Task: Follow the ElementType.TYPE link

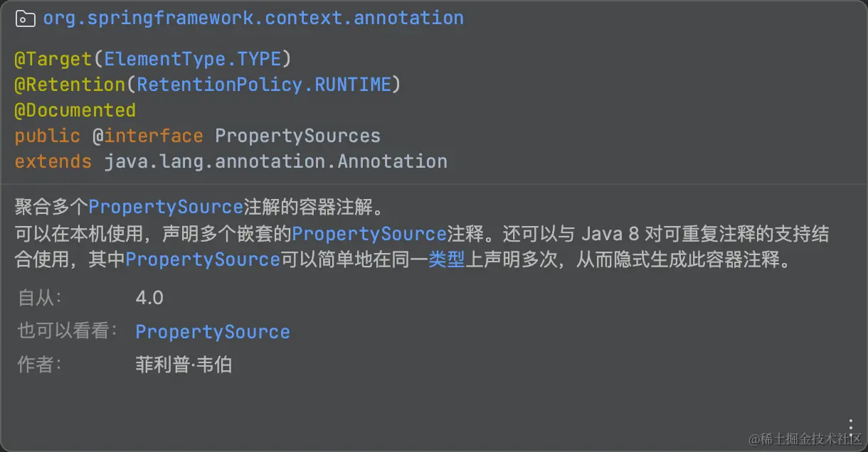Action: tap(191, 59)
